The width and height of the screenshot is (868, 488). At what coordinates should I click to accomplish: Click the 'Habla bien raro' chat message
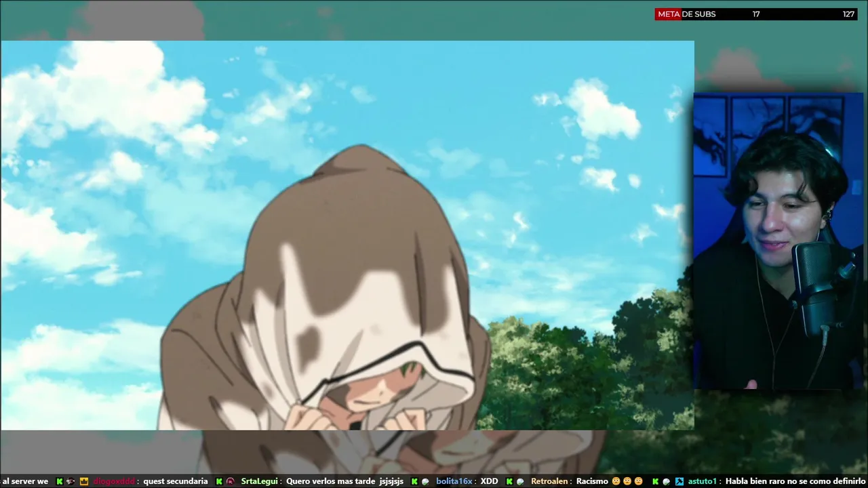[796, 481]
